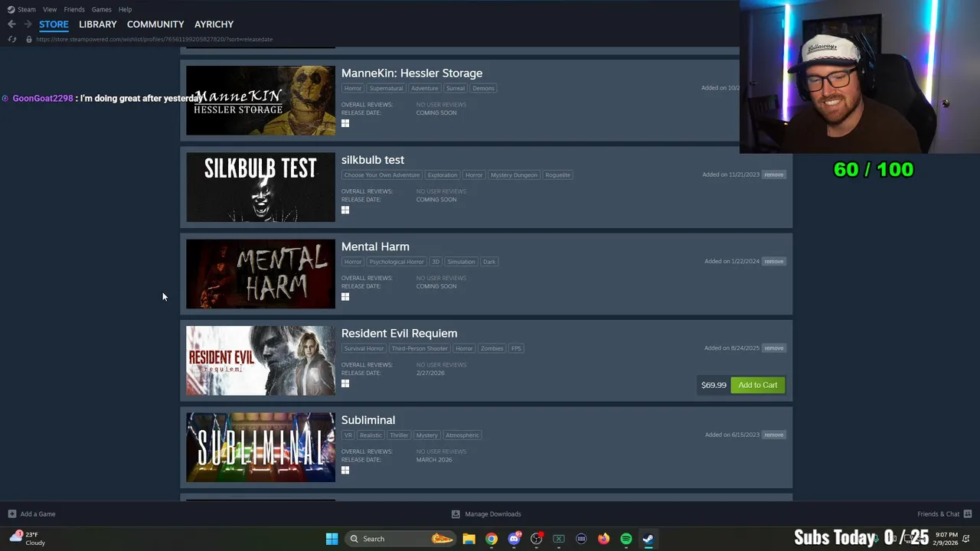
Task: Click Windows platform icon under Mental Harm
Action: point(345,297)
